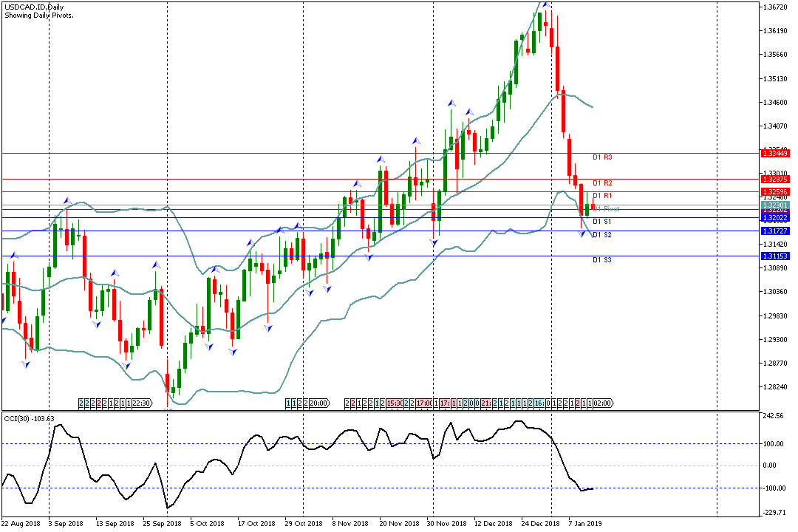Click the D1 R3 pivot label
The height and width of the screenshot is (532, 798).
[x=603, y=157]
